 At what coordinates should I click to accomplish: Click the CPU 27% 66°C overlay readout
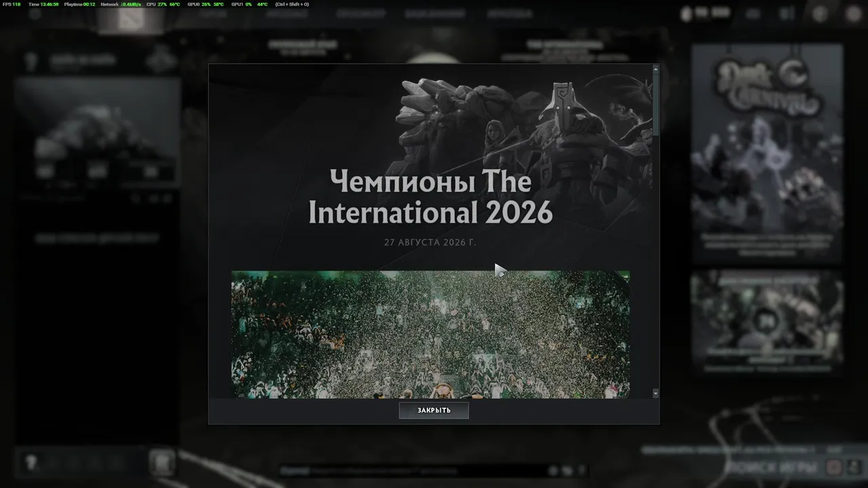point(163,4)
